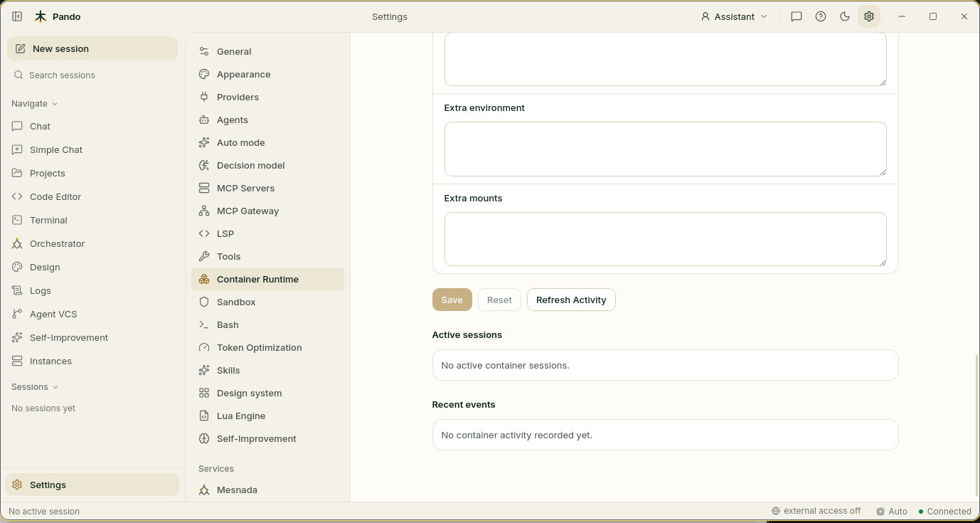
Task: Open the Design view in left navigation
Action: click(x=92, y=267)
